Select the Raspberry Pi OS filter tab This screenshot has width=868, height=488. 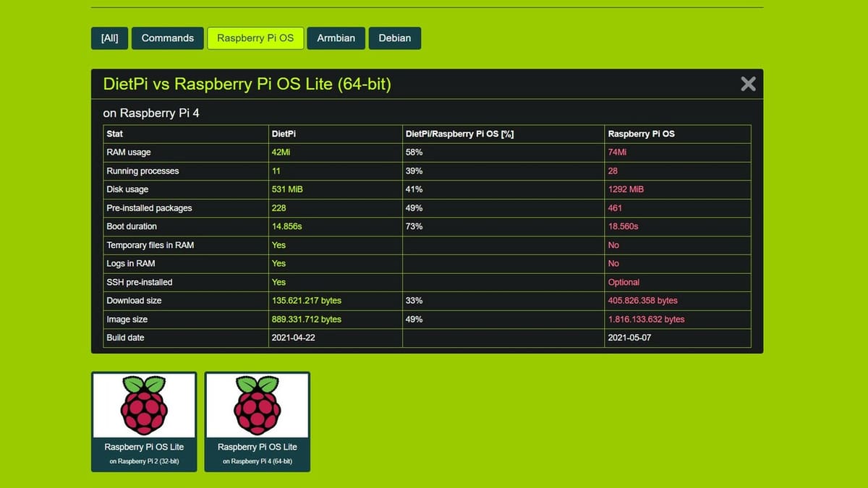pos(255,38)
